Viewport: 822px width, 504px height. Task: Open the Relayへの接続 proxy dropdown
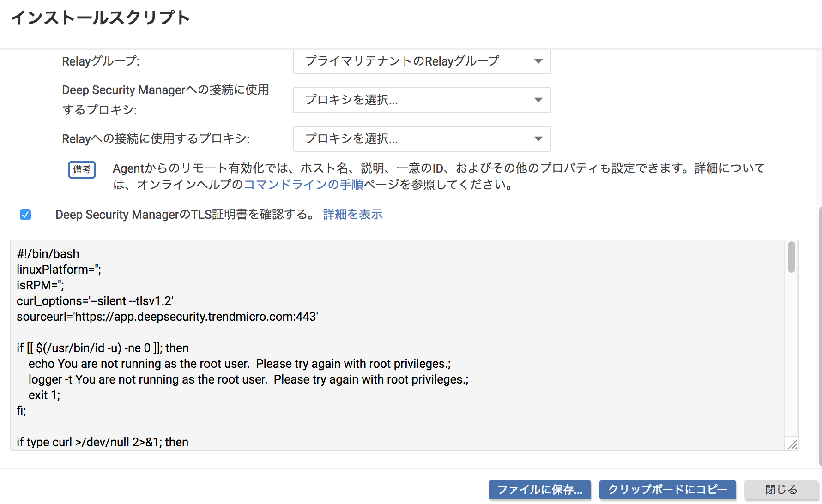[422, 139]
